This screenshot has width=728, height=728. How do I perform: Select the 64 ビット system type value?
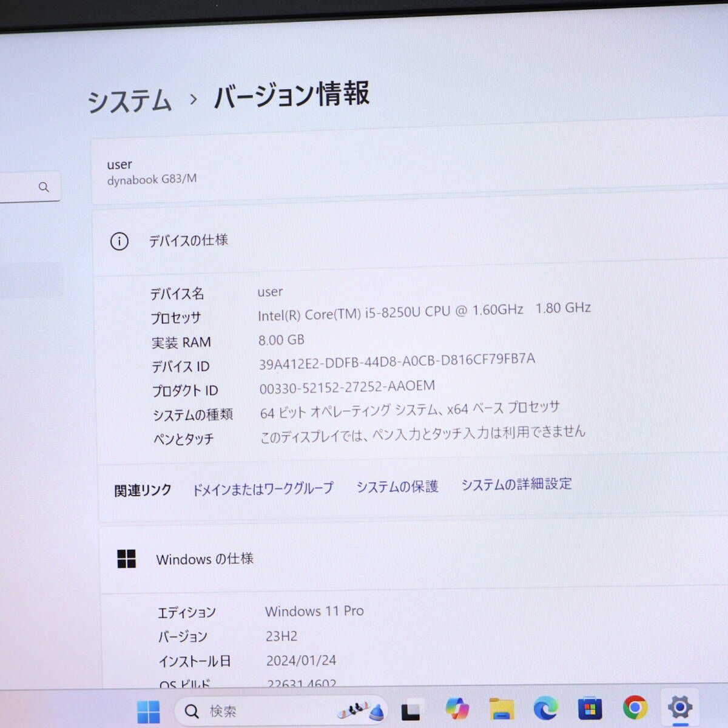(409, 410)
